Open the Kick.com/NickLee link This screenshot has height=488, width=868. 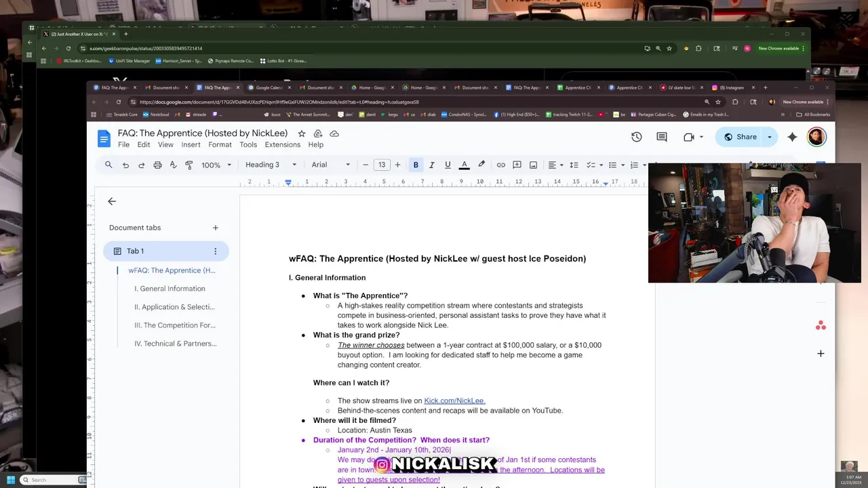pyautogui.click(x=454, y=401)
